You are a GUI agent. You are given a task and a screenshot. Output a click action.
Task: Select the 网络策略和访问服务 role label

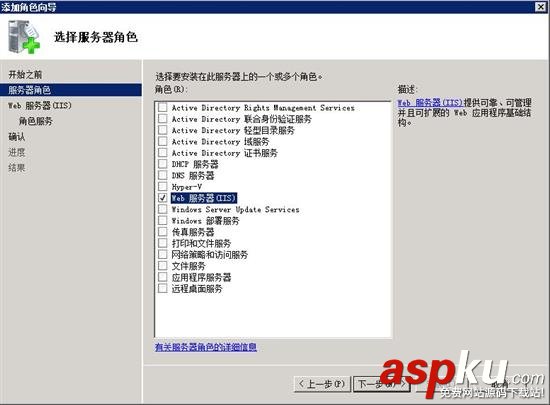pos(209,255)
